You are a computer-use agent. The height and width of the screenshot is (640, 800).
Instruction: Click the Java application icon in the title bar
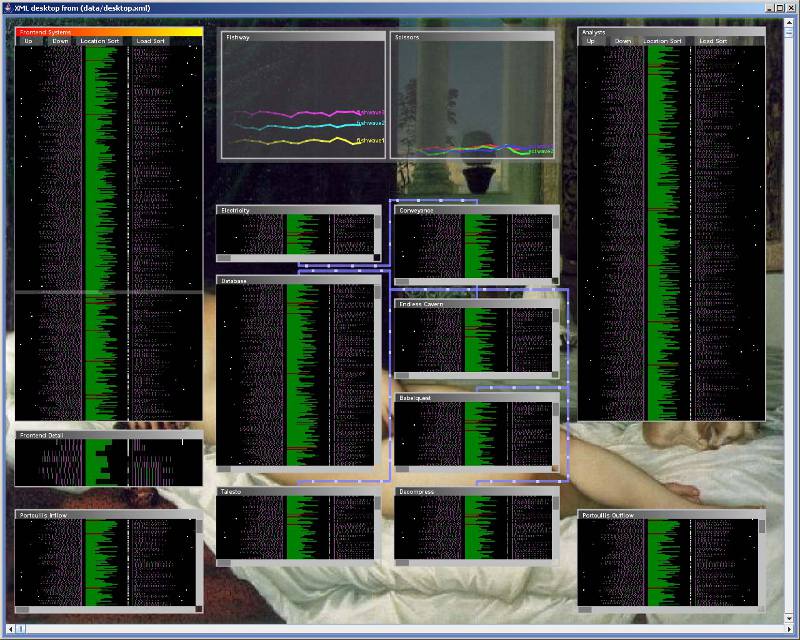(7, 8)
